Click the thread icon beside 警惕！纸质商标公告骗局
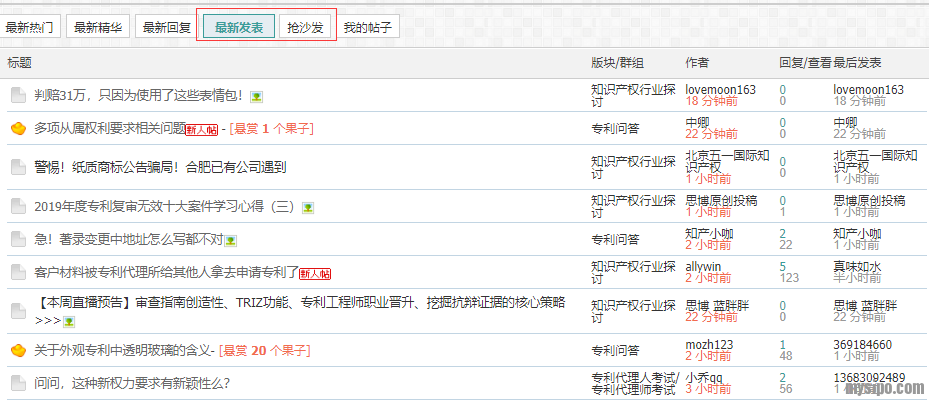Image resolution: width=929 pixels, height=401 pixels. 18,167
